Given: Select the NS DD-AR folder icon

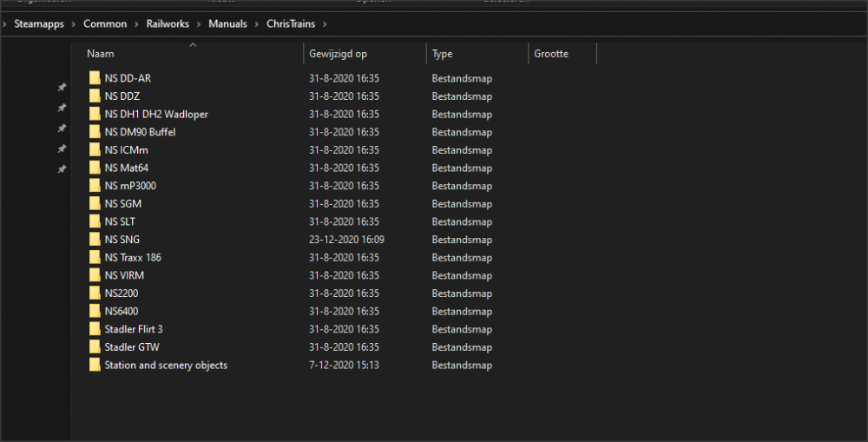Looking at the screenshot, I should [x=95, y=78].
